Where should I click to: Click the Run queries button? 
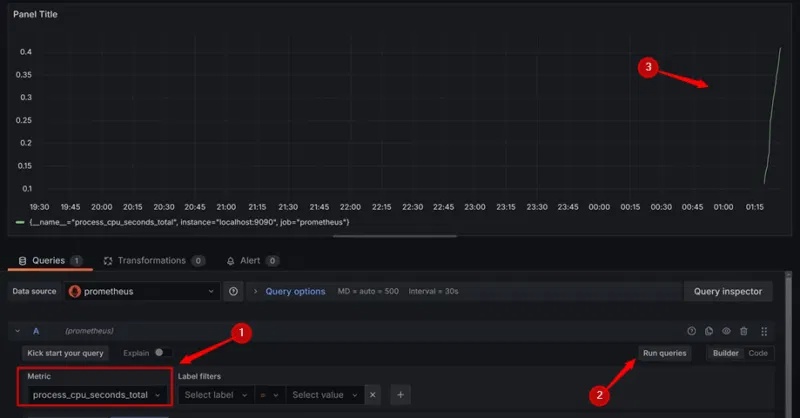(x=664, y=353)
